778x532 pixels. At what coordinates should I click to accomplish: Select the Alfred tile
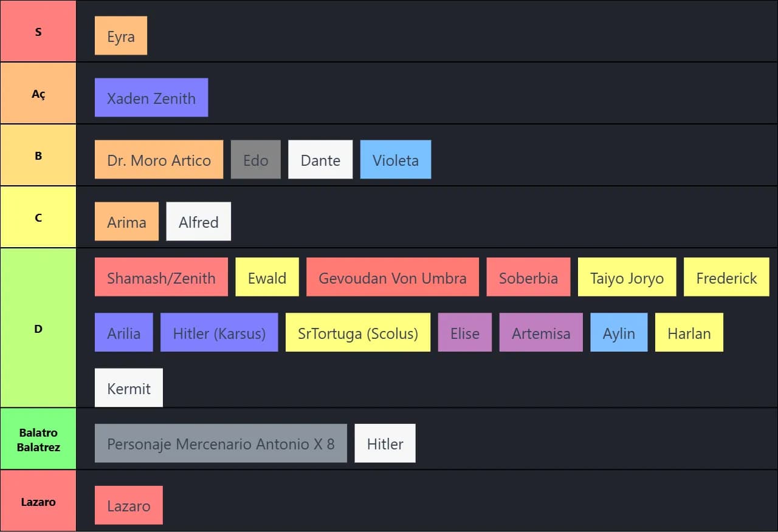198,222
